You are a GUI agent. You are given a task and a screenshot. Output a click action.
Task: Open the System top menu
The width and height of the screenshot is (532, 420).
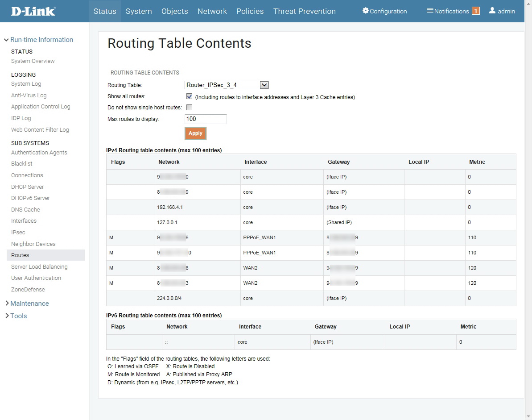pos(139,11)
